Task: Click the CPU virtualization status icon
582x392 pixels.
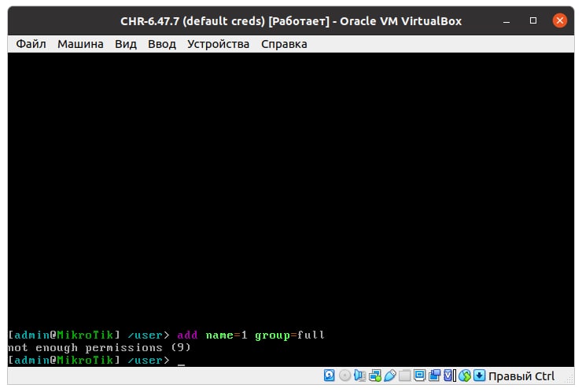Action: 450,376
